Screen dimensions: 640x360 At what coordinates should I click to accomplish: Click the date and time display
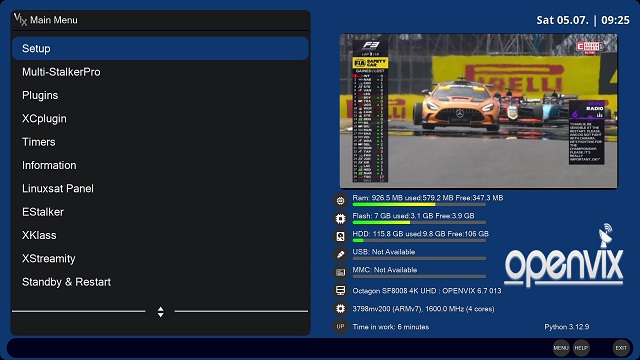(583, 20)
